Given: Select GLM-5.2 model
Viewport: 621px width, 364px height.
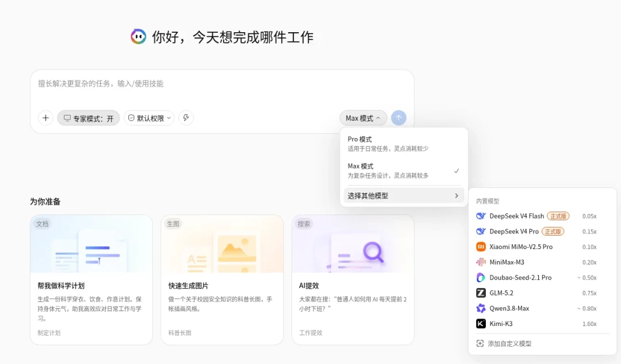Looking at the screenshot, I should click(542, 293).
